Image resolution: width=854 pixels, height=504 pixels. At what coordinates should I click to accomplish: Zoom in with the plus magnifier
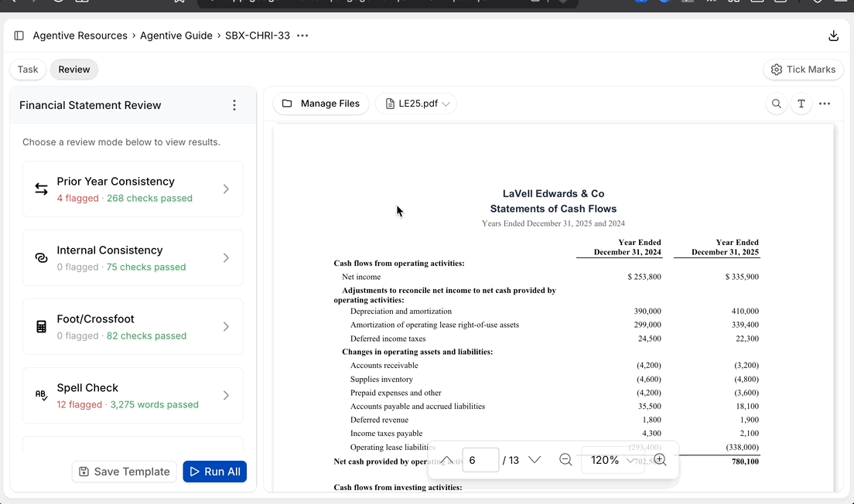pyautogui.click(x=660, y=460)
